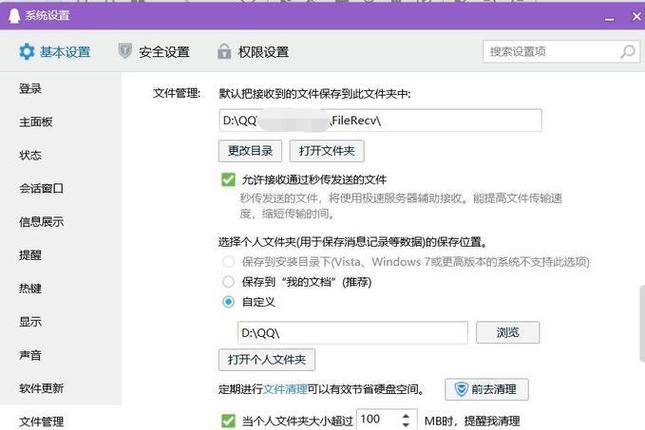The height and width of the screenshot is (430, 645).
Task: Click the text 选择个人文件夹 的保存位置
Action: pyautogui.click(x=353, y=242)
